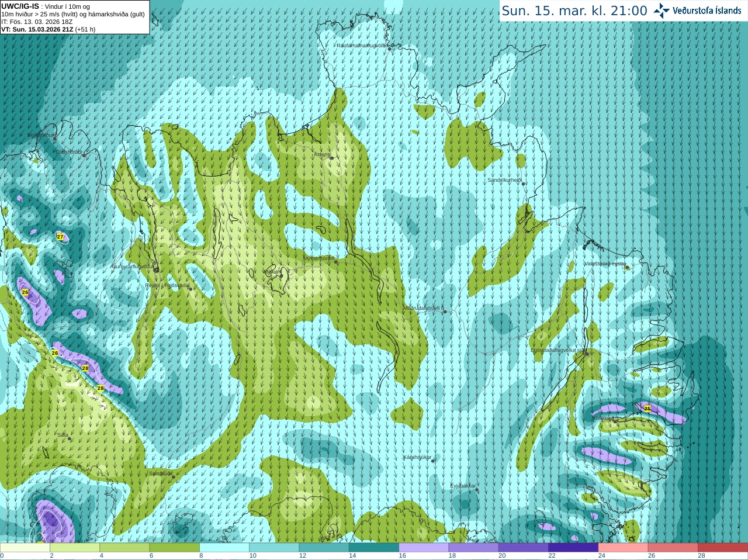The width and height of the screenshot is (748, 560).
Task: Pick the 24–26 m/s pink legend swatch
Action: pos(624,548)
